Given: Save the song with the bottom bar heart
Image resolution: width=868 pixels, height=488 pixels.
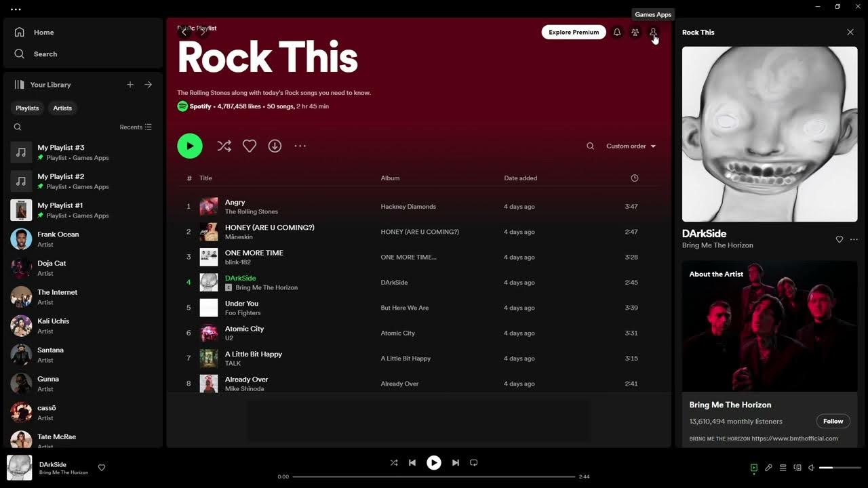Looking at the screenshot, I should pos(102,468).
